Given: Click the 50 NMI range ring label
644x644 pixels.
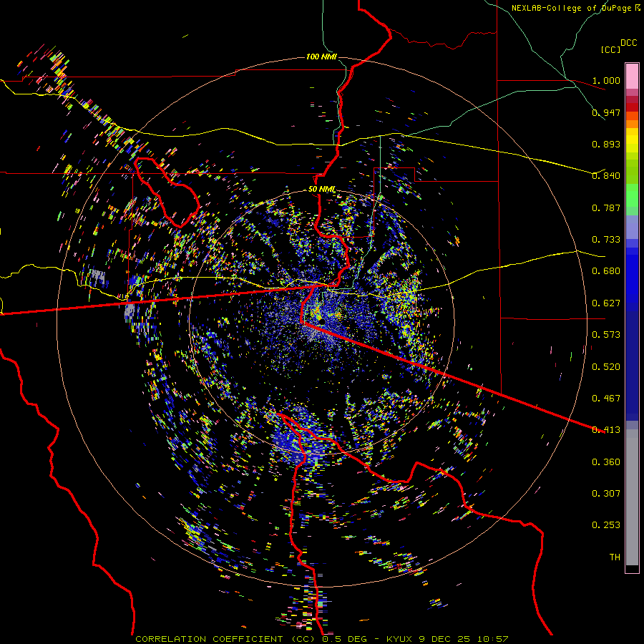Looking at the screenshot, I should coord(321,190).
